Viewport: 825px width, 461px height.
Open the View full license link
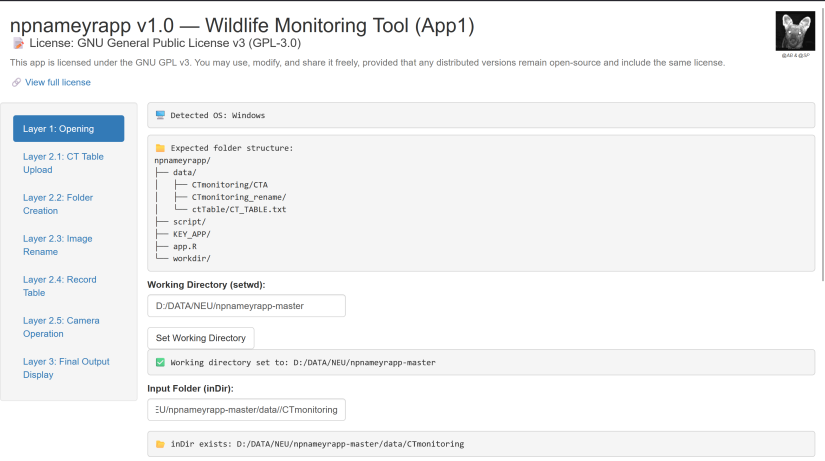[x=58, y=82]
